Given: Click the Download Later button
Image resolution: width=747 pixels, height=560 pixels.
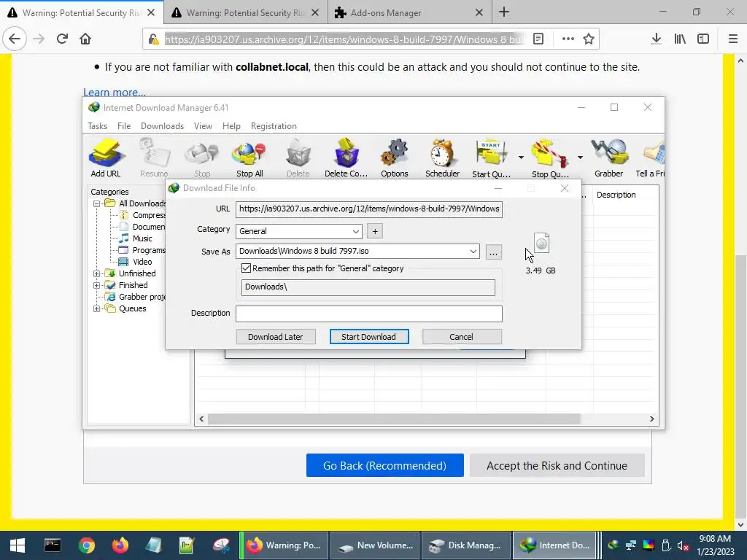Looking at the screenshot, I should coord(275,337).
